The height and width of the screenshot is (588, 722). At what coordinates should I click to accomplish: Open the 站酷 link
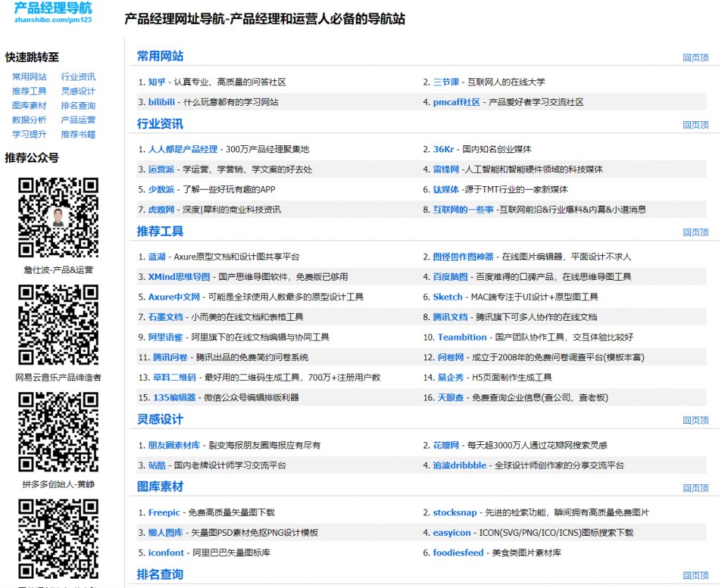coord(157,465)
